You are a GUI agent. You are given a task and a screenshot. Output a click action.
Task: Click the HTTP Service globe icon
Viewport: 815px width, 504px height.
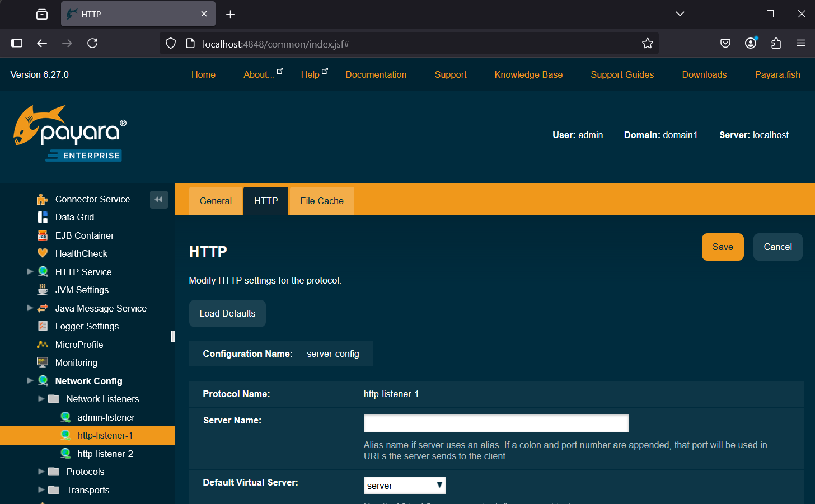tap(43, 272)
